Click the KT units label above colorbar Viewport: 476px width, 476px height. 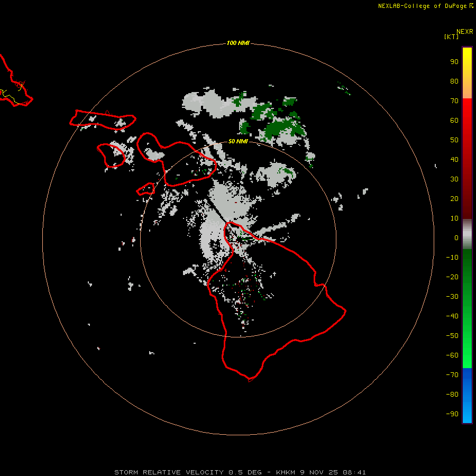click(451, 36)
